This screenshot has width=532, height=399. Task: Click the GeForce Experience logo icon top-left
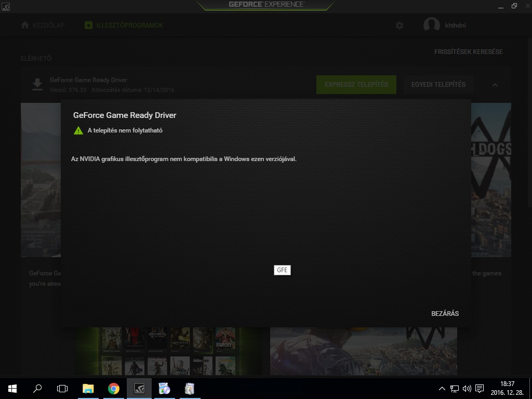click(6, 6)
